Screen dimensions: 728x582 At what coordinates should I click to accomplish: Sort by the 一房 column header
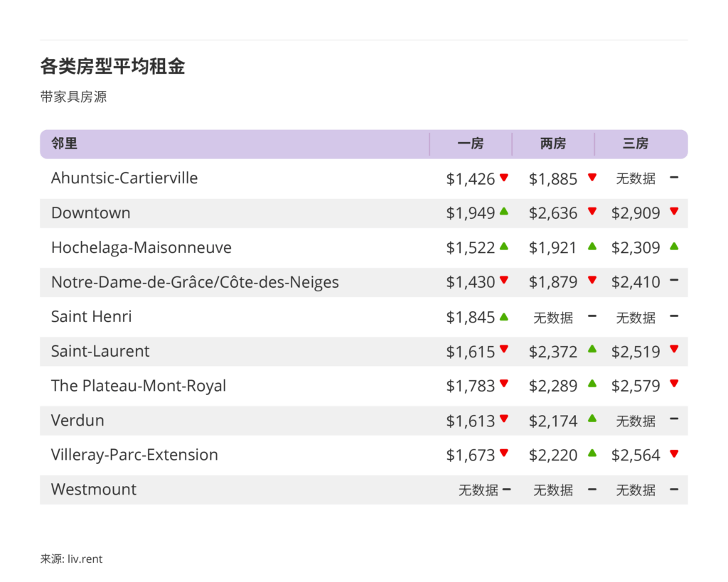[471, 144]
